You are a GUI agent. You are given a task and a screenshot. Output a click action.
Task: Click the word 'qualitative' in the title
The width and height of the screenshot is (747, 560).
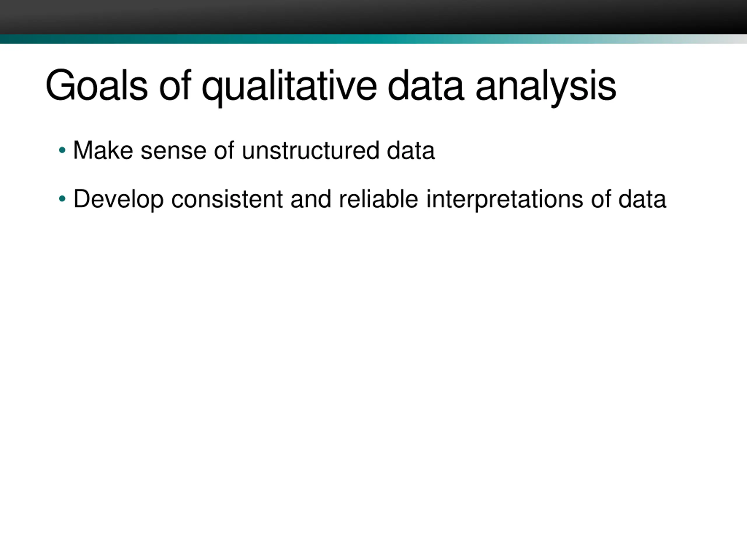point(289,87)
